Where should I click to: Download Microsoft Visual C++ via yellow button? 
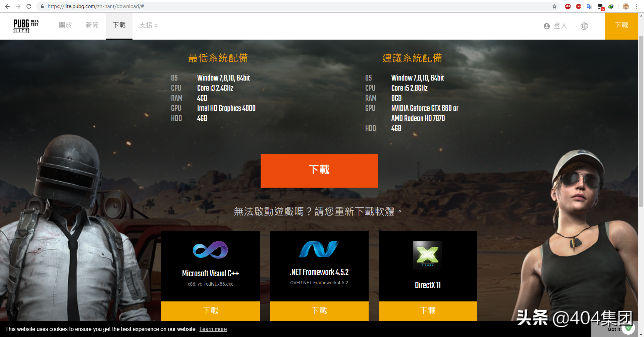click(x=211, y=311)
